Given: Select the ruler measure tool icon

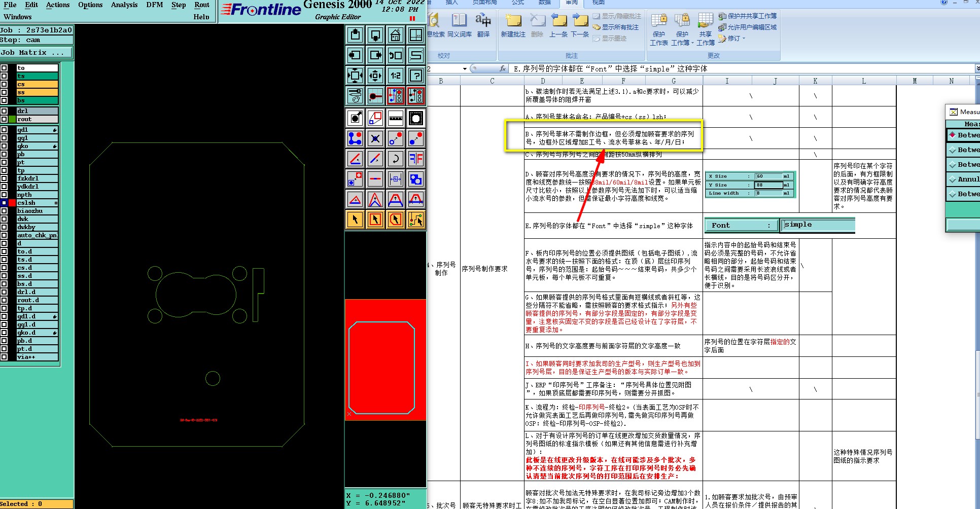Looking at the screenshot, I should tap(396, 119).
